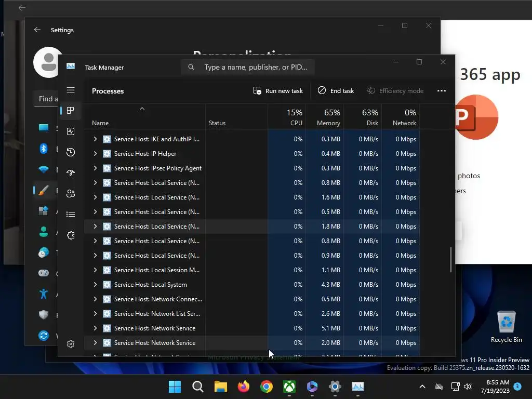This screenshot has height=399, width=532.
Task: Click Run new task button
Action: point(278,90)
